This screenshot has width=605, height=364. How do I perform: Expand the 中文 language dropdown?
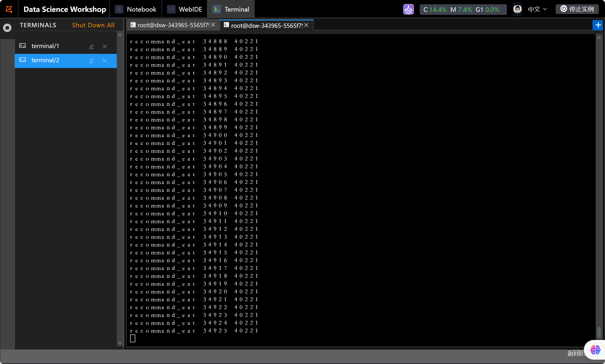click(x=537, y=9)
